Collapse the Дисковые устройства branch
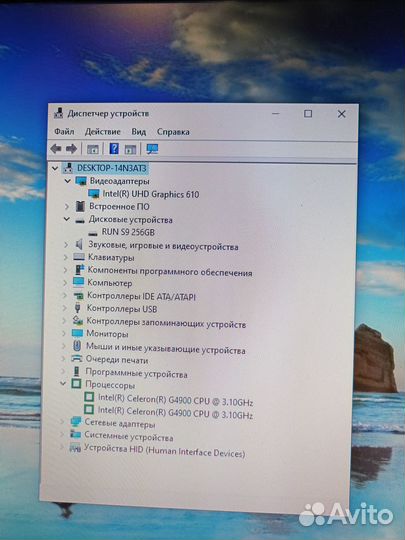The width and height of the screenshot is (405, 540). pos(66,219)
